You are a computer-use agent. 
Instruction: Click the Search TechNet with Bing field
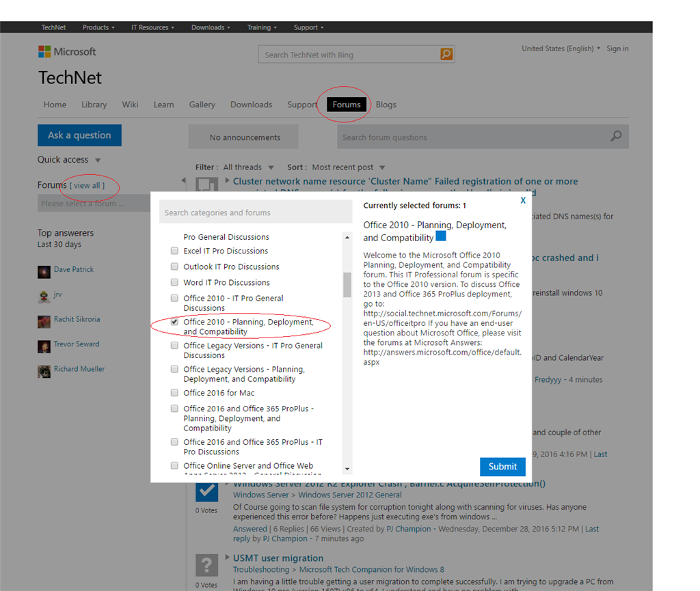[x=349, y=55]
